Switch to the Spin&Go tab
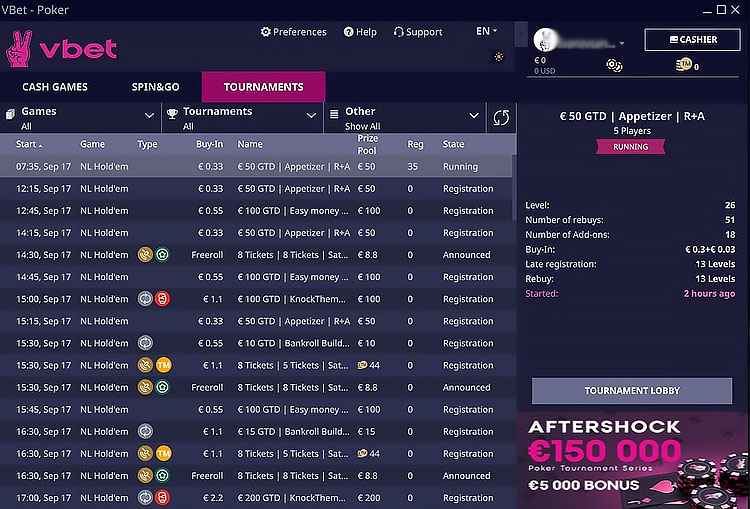This screenshot has height=509, width=750. (155, 87)
